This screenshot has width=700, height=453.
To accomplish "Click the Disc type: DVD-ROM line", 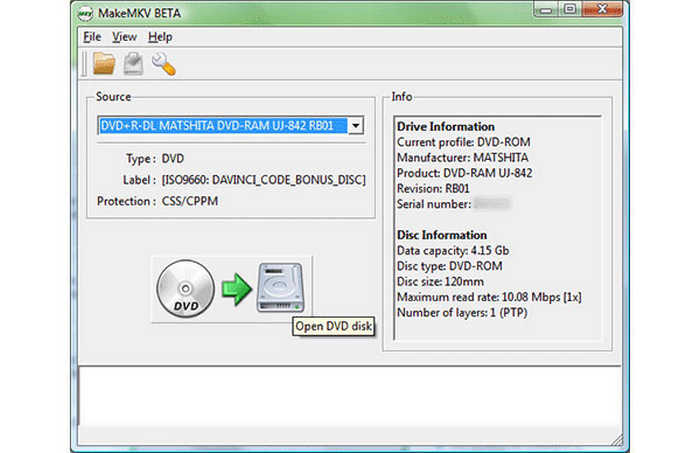I will 450,266.
